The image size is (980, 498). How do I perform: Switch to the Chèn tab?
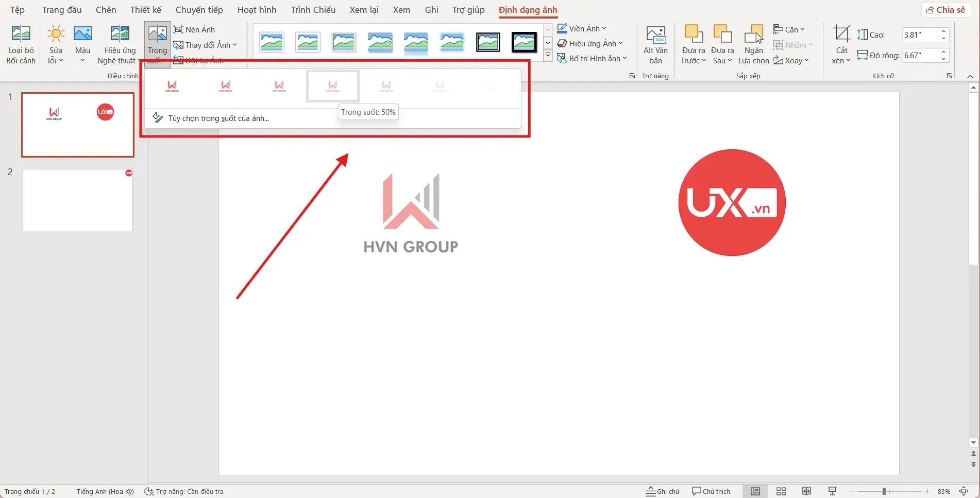click(x=106, y=10)
